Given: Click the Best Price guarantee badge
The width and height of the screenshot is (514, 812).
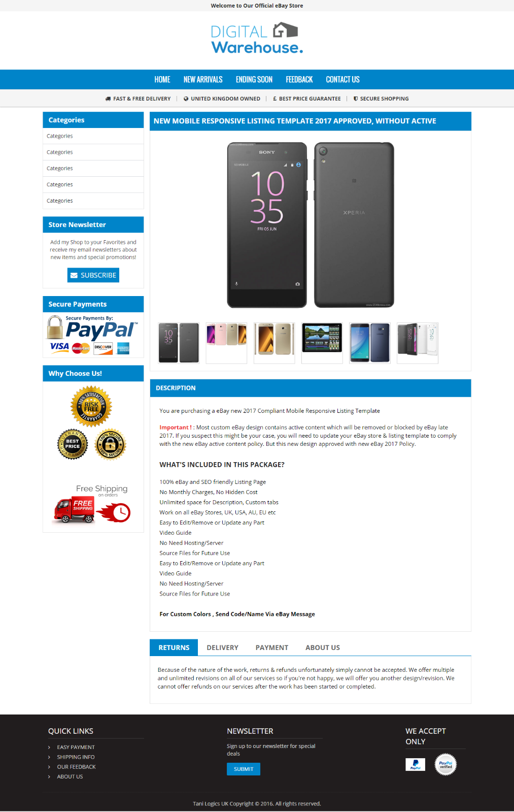Looking at the screenshot, I should tap(73, 444).
